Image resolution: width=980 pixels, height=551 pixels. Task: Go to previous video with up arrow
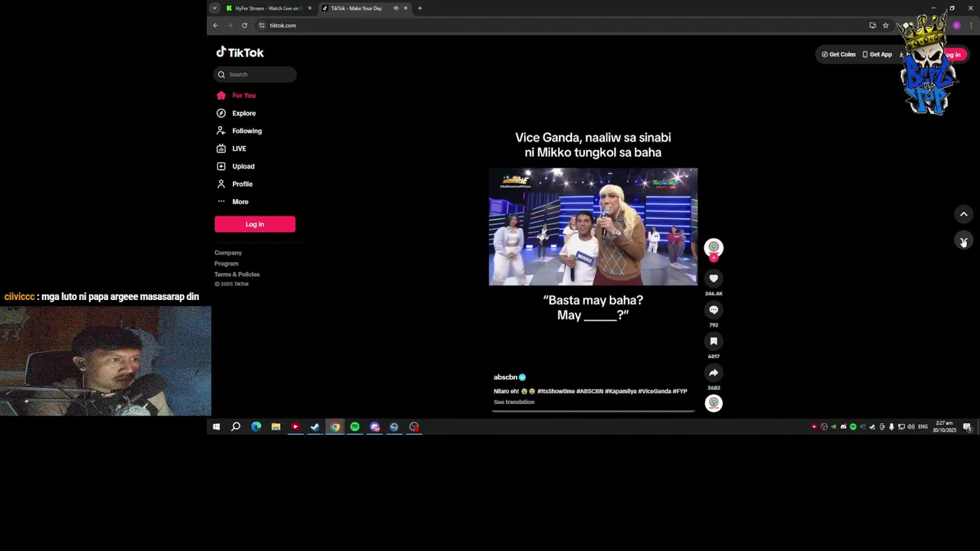(964, 214)
